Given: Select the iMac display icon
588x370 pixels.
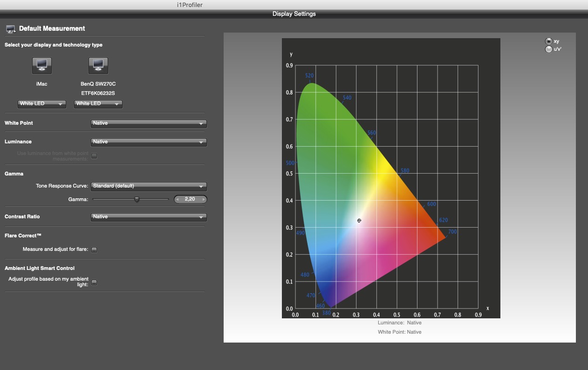Looking at the screenshot, I should tap(42, 66).
